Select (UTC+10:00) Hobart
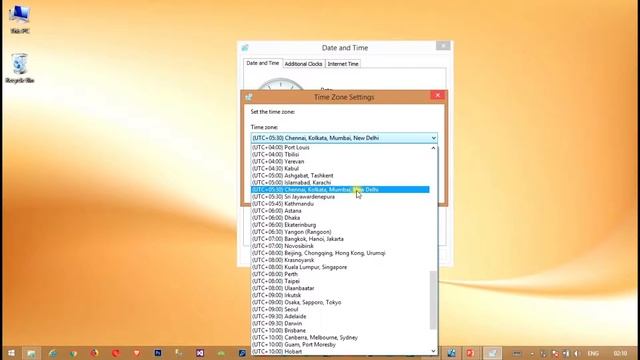Image resolution: width=640 pixels, height=360 pixels. click(340, 351)
